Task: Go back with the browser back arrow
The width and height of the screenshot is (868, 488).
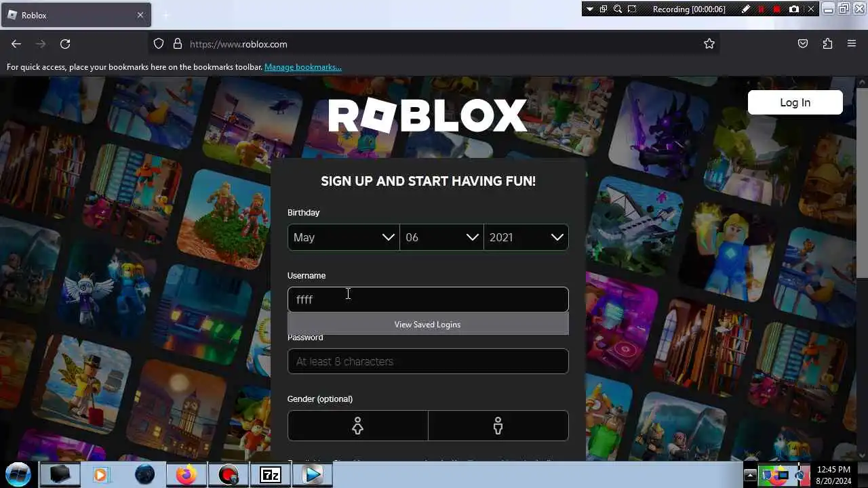Action: coord(16,44)
